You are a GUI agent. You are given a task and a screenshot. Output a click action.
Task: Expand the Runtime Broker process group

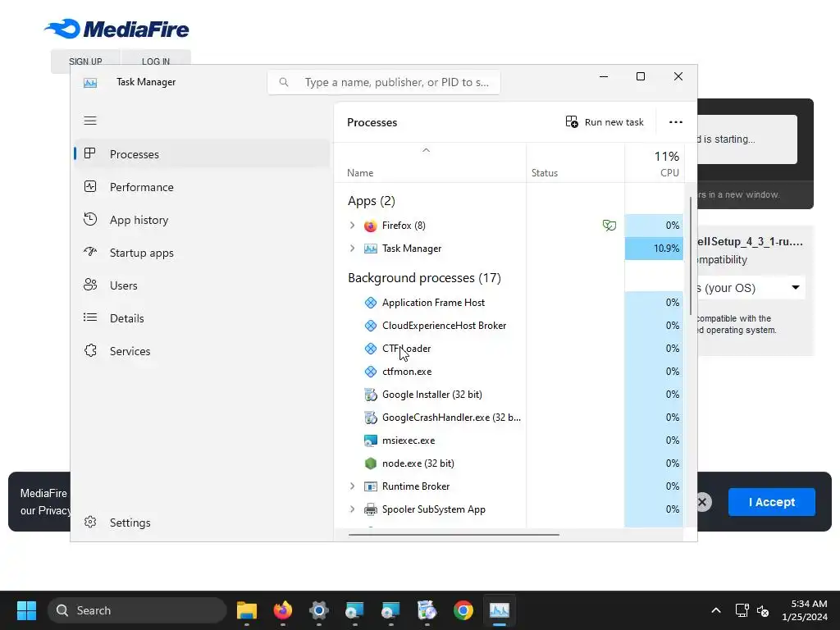coord(352,486)
